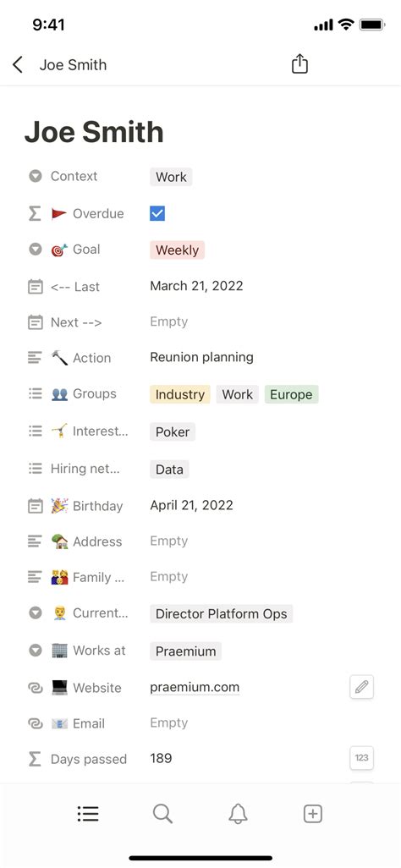Edit the Action text Reunion planning

201,357
